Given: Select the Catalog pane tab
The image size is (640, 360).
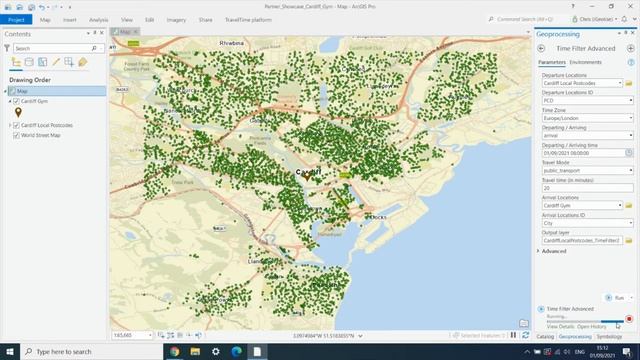Looking at the screenshot, I should [x=545, y=337].
